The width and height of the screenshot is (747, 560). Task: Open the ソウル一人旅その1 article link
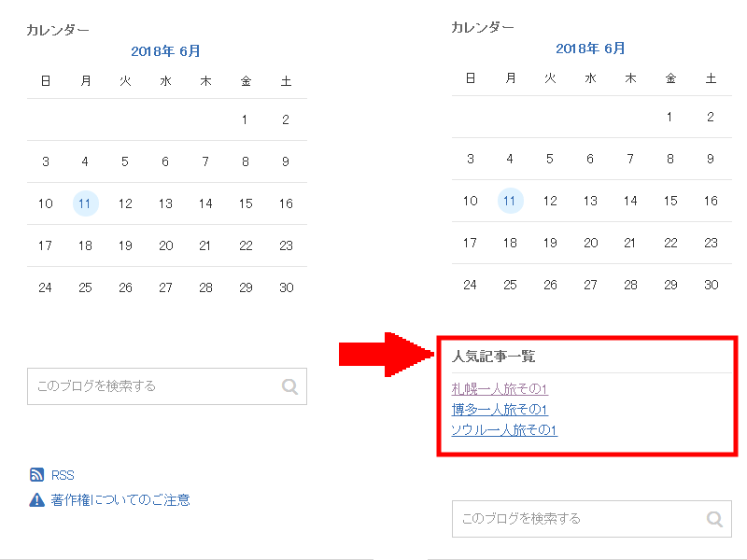pos(504,430)
